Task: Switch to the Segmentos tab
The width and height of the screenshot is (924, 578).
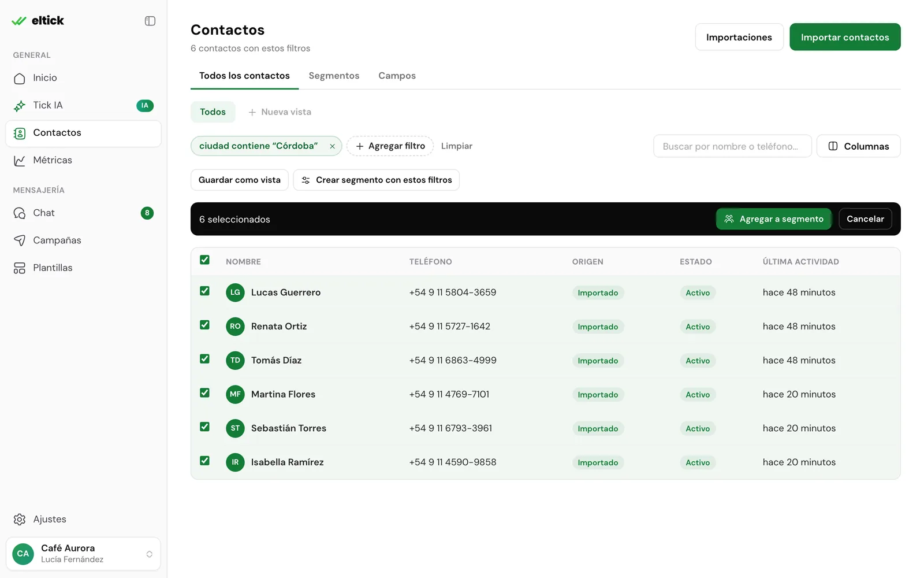Action: (x=334, y=76)
